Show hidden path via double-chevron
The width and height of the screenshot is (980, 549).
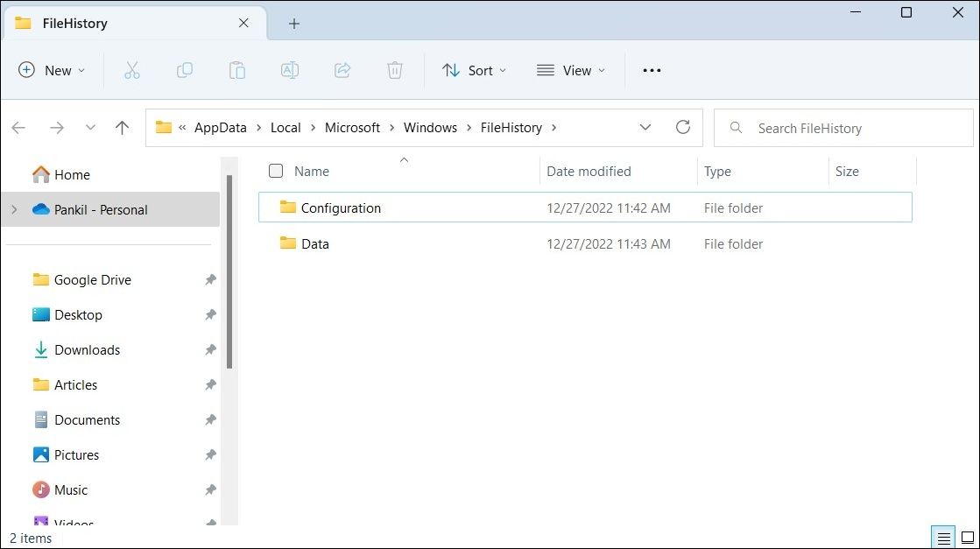182,128
